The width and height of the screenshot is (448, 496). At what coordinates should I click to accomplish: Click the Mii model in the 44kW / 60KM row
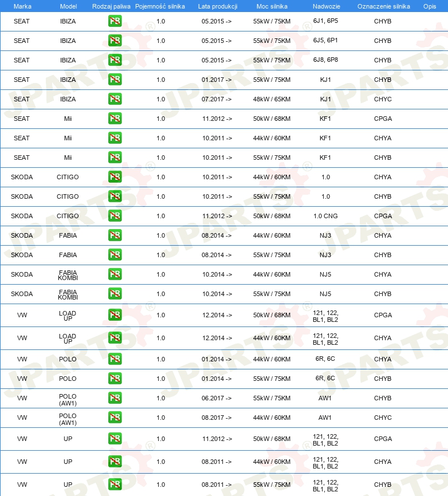68,138
